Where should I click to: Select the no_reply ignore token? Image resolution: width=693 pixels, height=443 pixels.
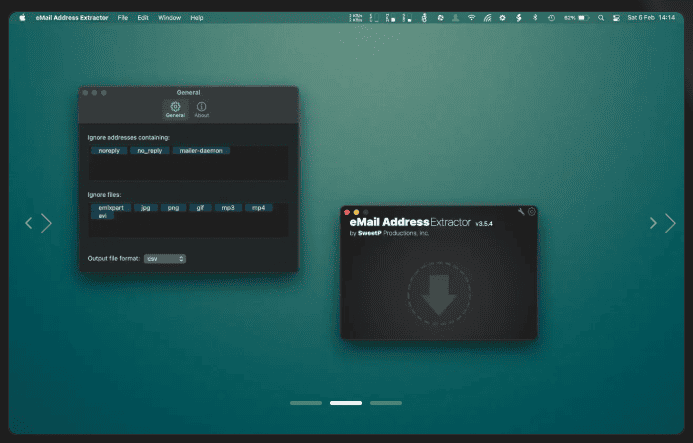(x=150, y=151)
